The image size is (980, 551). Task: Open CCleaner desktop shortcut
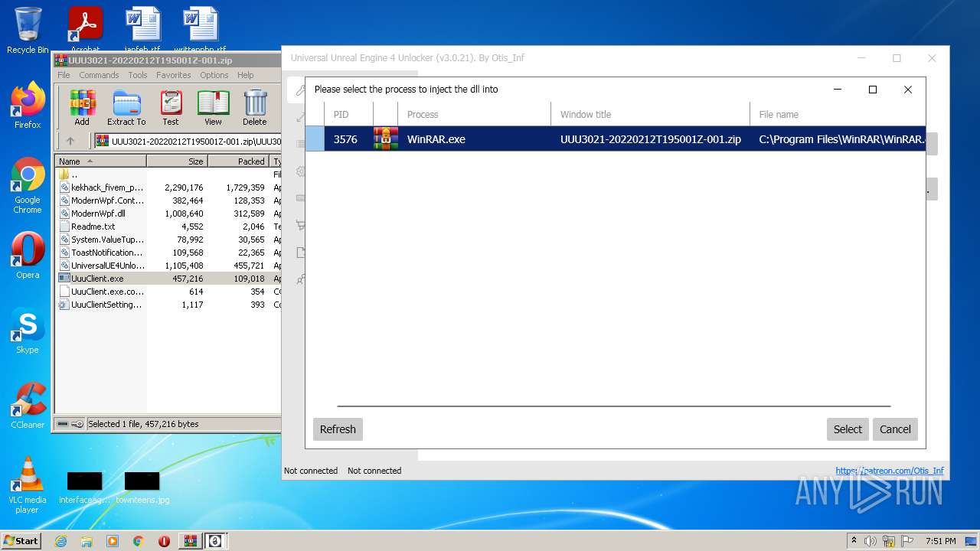(28, 406)
